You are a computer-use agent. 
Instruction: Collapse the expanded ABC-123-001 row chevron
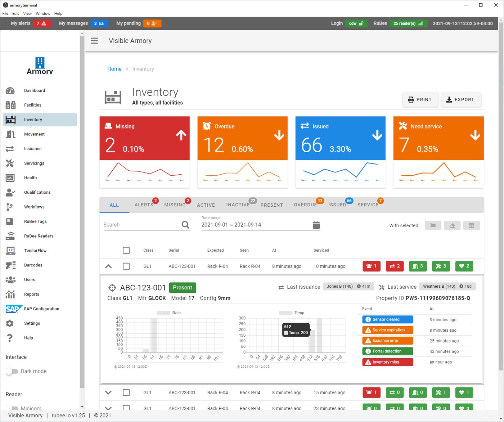point(108,266)
